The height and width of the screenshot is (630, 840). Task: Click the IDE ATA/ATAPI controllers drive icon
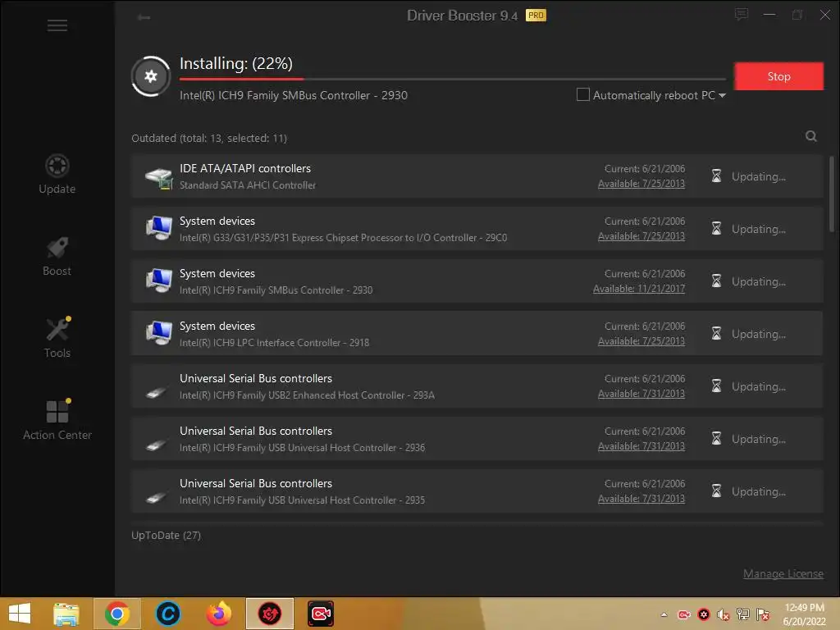point(159,178)
